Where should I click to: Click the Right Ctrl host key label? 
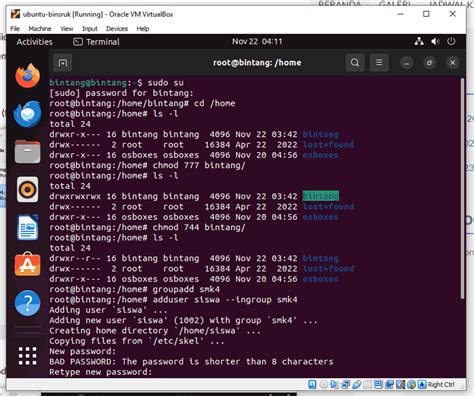tap(441, 384)
